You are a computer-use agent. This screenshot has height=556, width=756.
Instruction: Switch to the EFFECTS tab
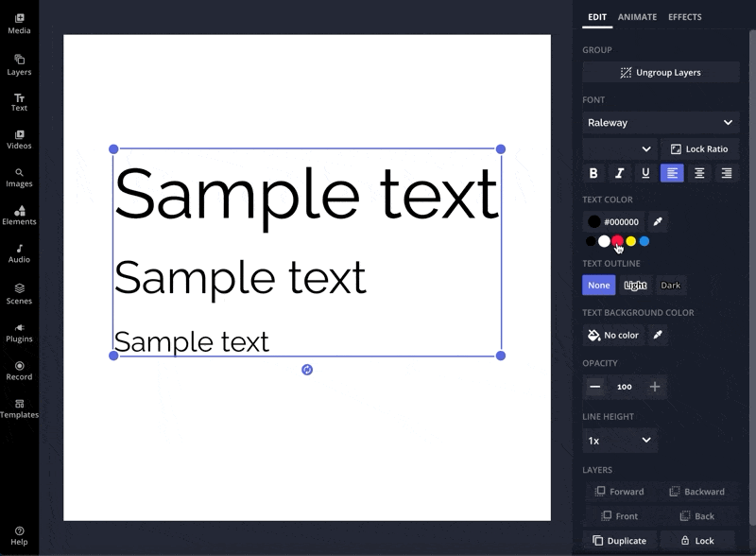click(684, 17)
